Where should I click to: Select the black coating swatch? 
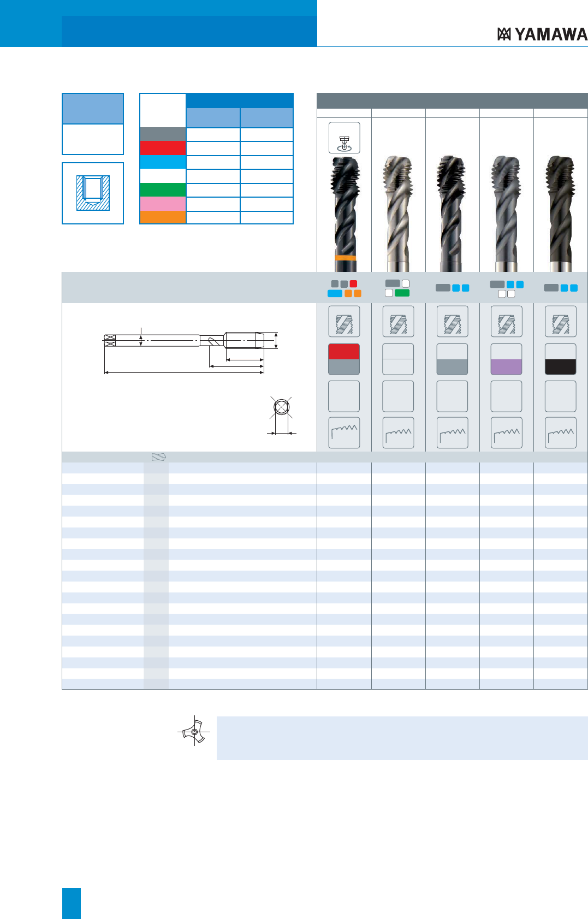point(560,359)
